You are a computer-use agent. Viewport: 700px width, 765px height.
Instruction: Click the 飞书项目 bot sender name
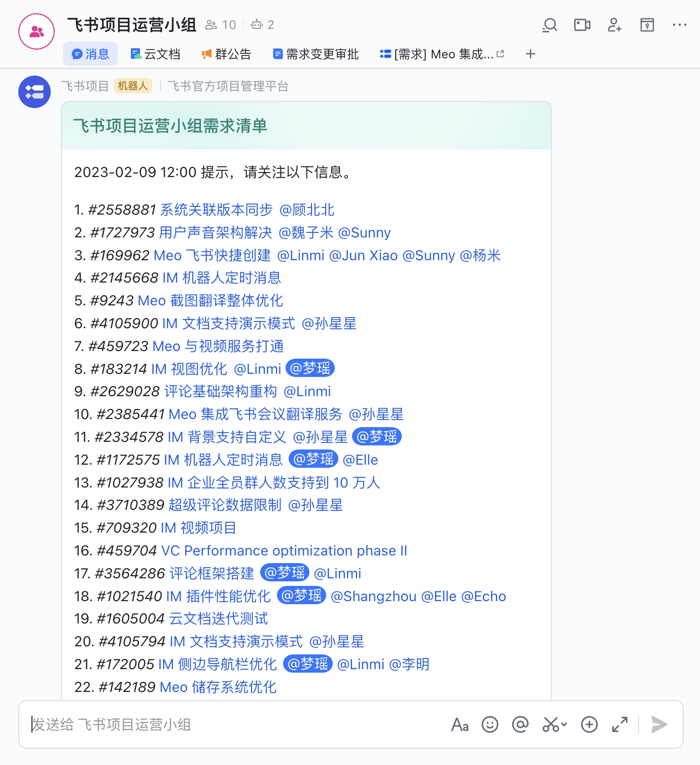[85, 86]
